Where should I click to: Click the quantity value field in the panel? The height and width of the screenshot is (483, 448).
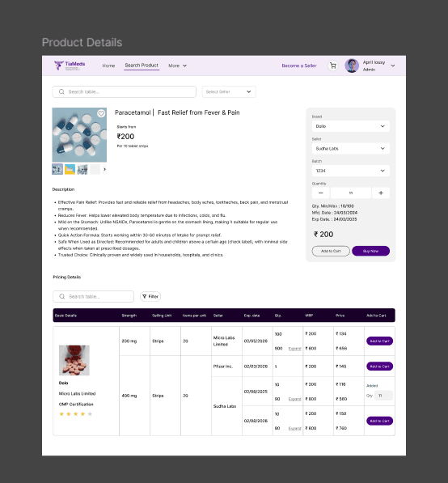(351, 193)
